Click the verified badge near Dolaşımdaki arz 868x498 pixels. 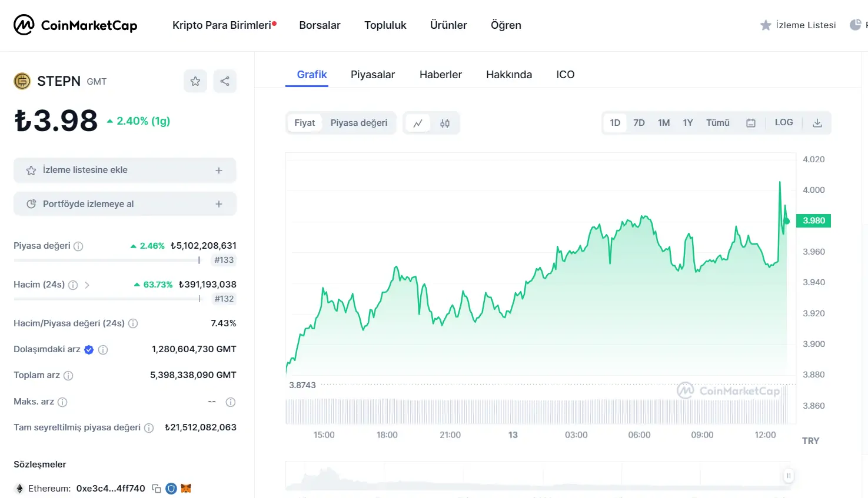89,350
